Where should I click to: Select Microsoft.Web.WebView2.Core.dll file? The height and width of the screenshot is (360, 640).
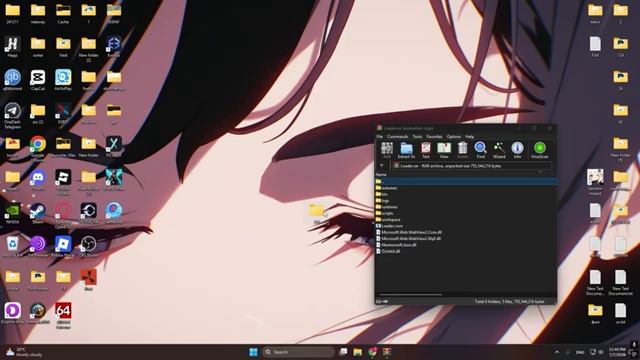409,232
